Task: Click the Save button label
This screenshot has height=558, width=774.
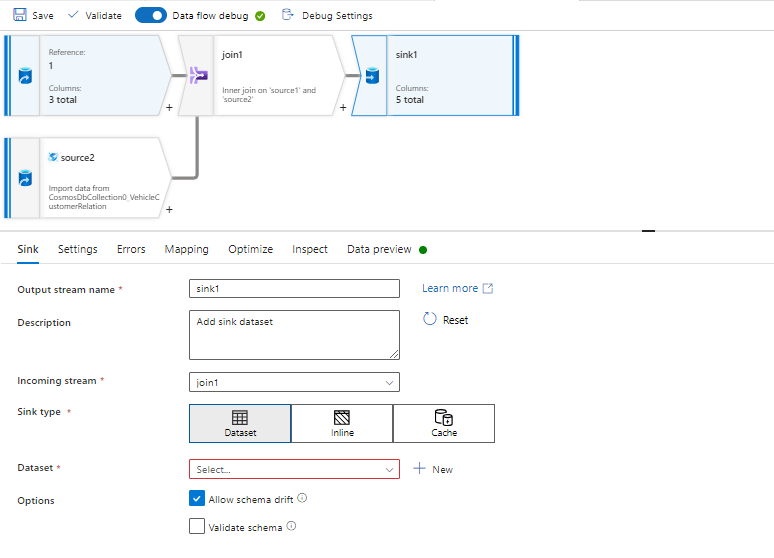Action: click(x=43, y=15)
